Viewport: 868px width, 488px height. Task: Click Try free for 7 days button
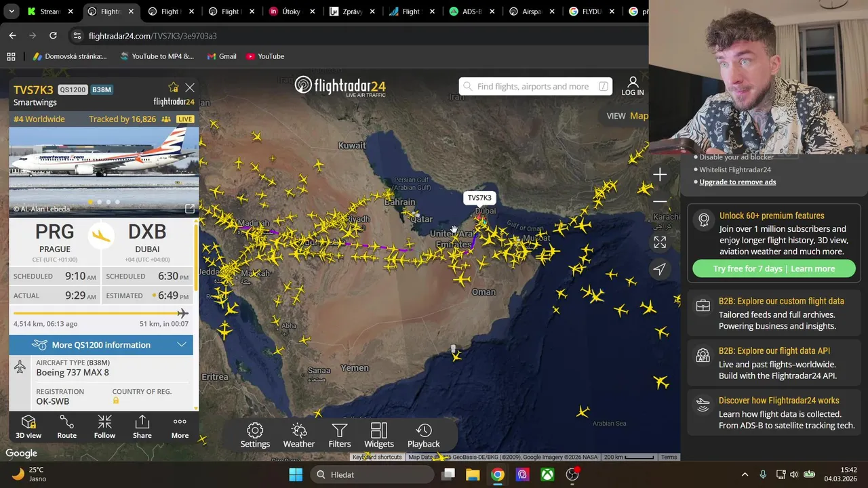[774, 268]
